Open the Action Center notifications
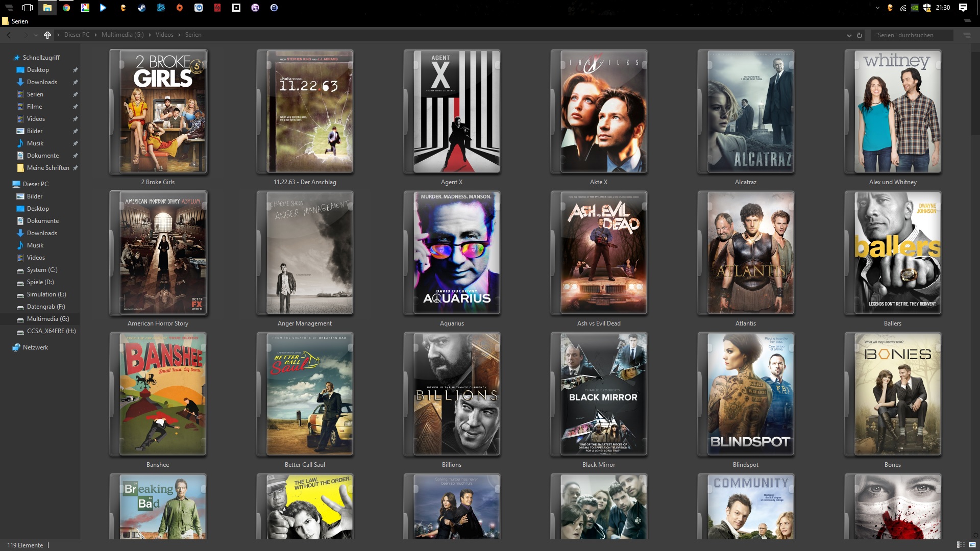Viewport: 980px width, 551px height. tap(963, 8)
